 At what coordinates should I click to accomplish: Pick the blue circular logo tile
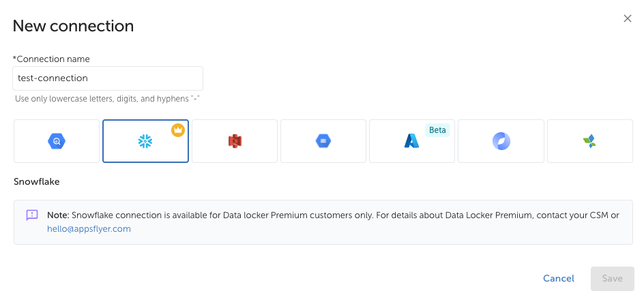click(x=501, y=141)
